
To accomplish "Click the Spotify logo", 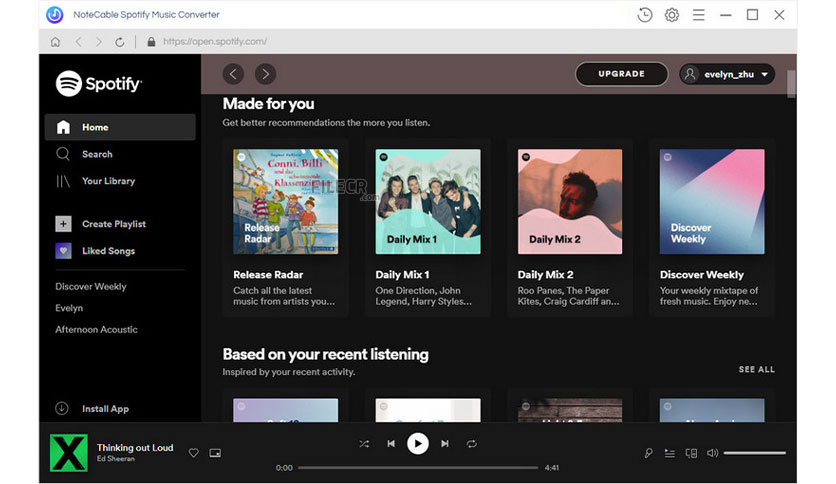I will 99,84.
